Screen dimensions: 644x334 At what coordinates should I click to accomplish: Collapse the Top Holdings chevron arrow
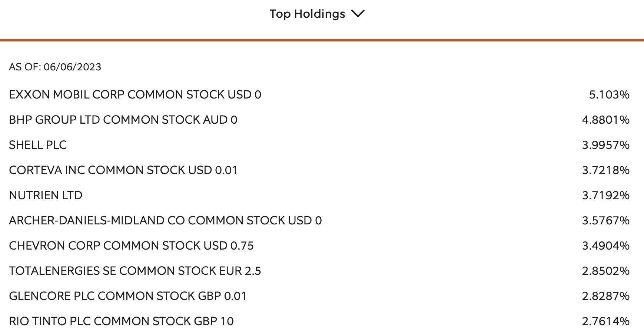point(358,14)
